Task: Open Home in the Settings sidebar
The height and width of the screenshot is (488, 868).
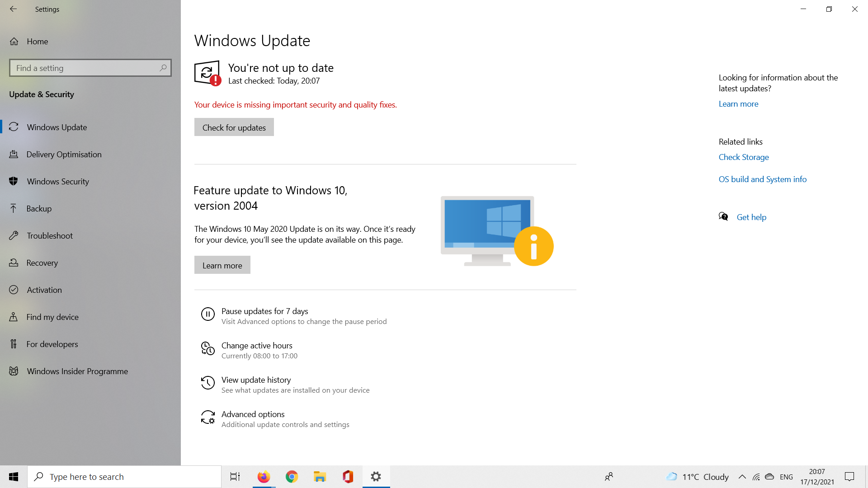Action: tap(37, 42)
